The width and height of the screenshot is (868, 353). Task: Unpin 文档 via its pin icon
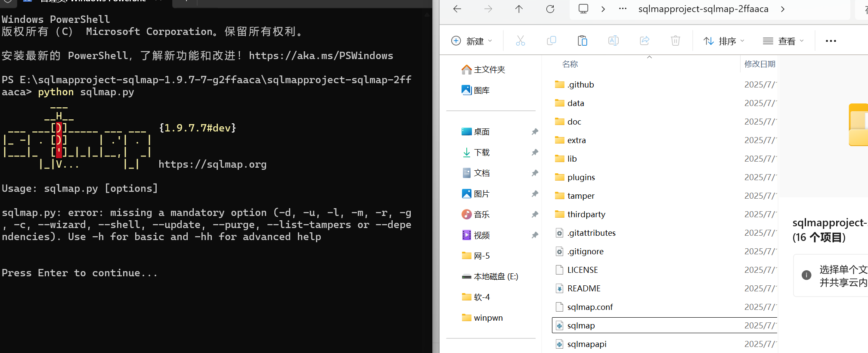coord(535,173)
